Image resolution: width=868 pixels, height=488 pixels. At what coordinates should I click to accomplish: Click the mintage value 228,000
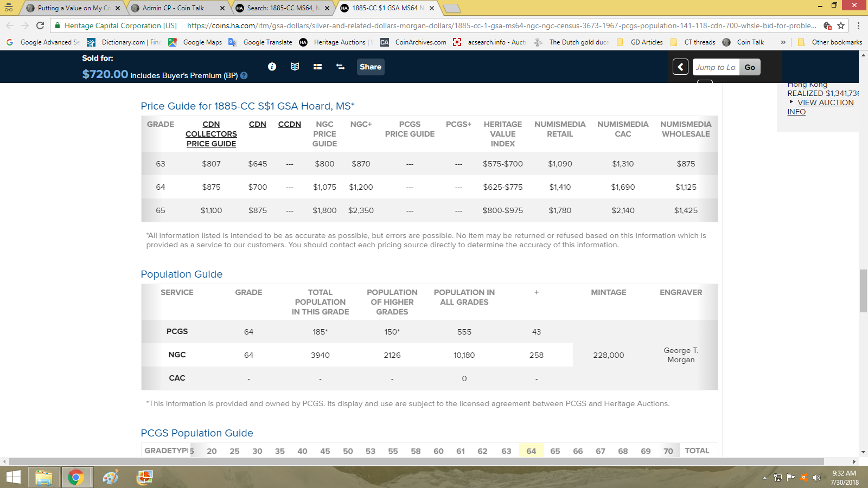[609, 355]
